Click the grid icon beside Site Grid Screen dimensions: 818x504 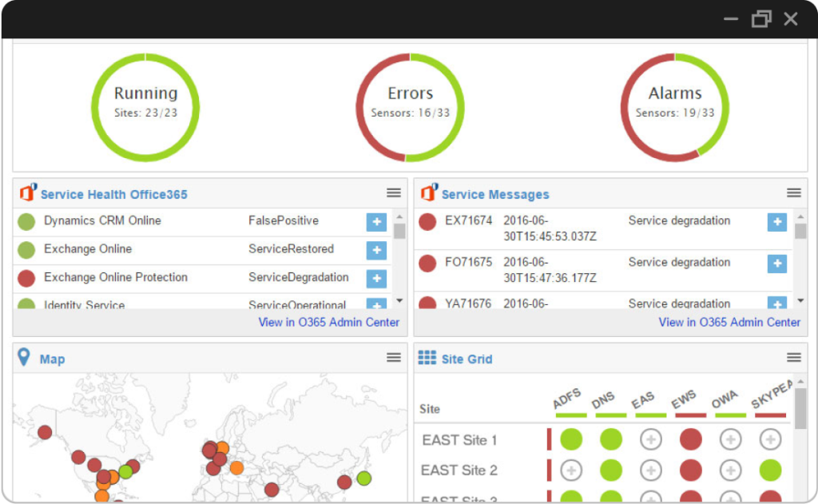(427, 358)
